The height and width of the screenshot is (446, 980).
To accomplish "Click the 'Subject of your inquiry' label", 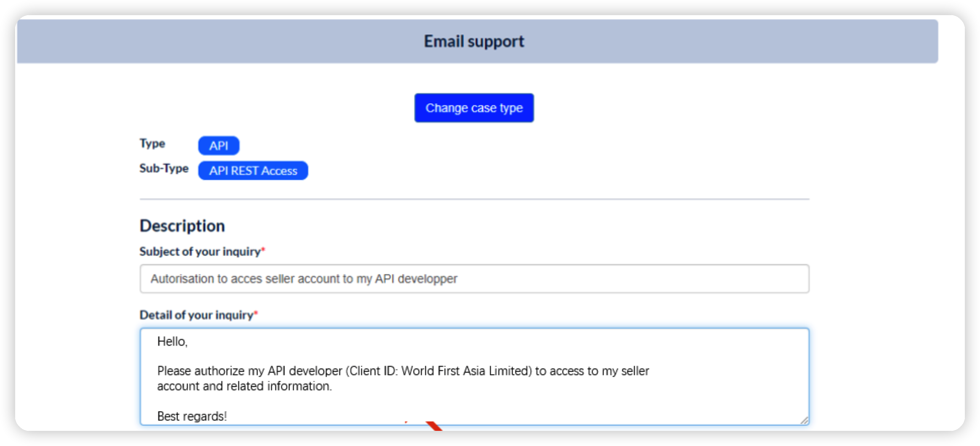I will coord(202,251).
